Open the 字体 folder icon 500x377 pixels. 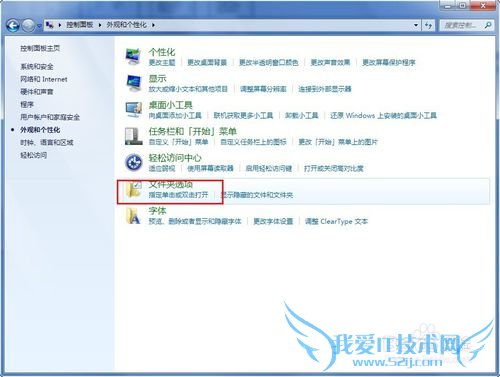click(x=133, y=216)
